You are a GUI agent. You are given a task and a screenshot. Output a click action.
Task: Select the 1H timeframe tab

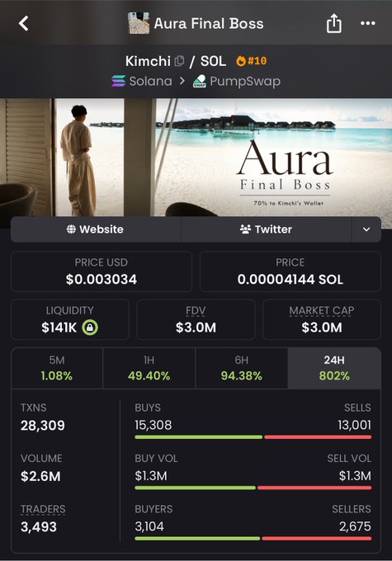coord(149,368)
